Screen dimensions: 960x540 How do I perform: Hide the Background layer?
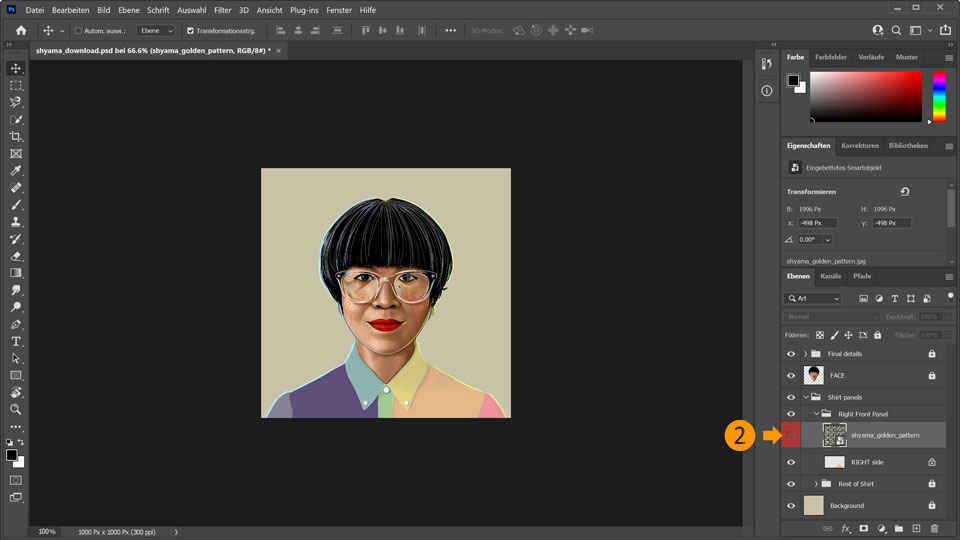point(791,506)
